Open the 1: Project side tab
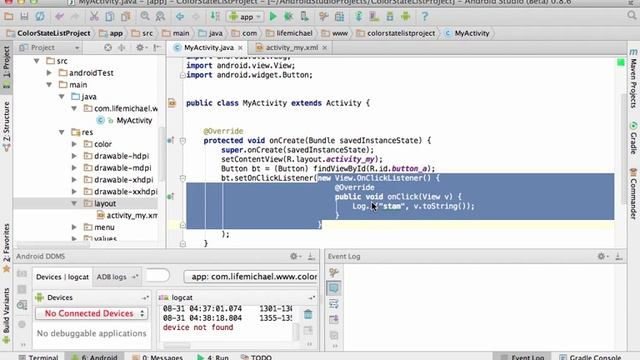Image resolution: width=640 pixels, height=360 pixels. (x=7, y=66)
